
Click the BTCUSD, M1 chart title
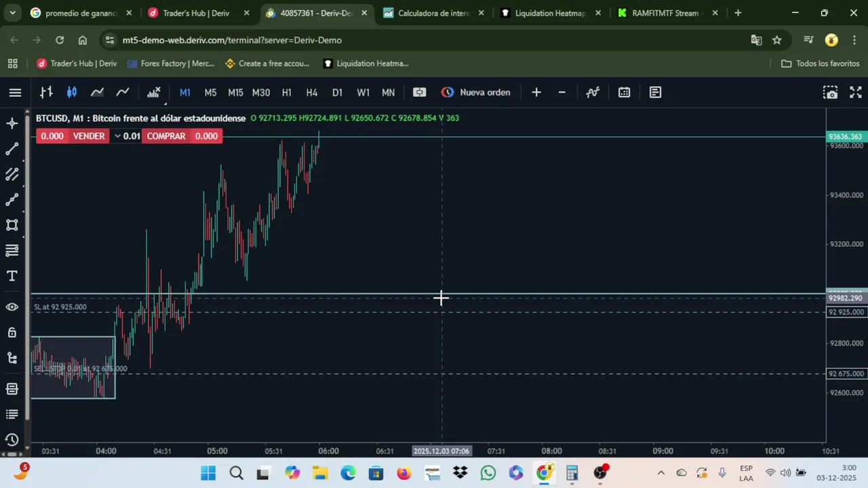(141, 118)
